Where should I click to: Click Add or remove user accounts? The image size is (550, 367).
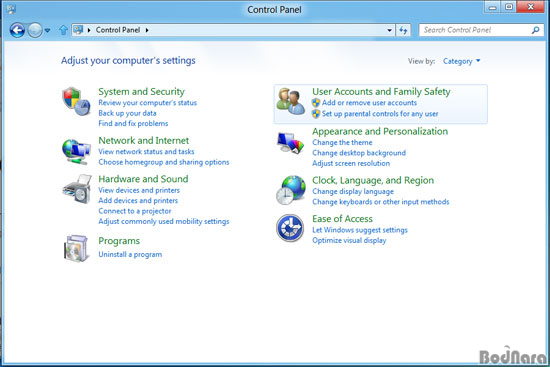(x=369, y=103)
